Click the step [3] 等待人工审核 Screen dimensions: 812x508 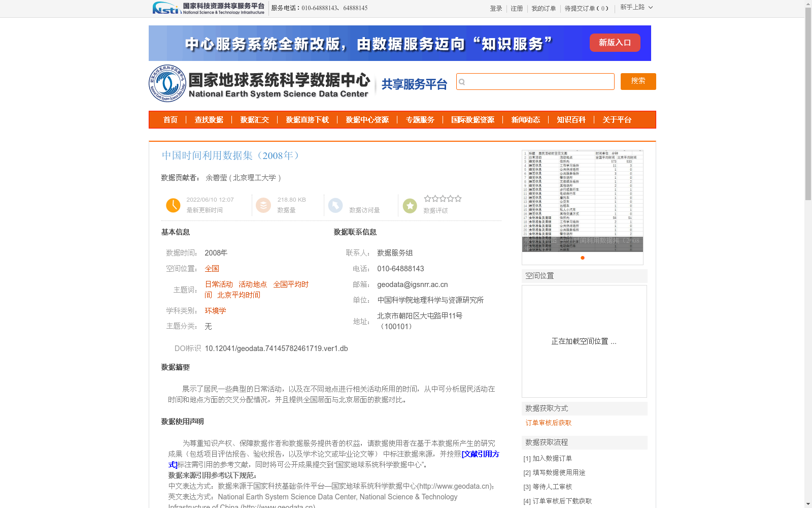click(548, 487)
